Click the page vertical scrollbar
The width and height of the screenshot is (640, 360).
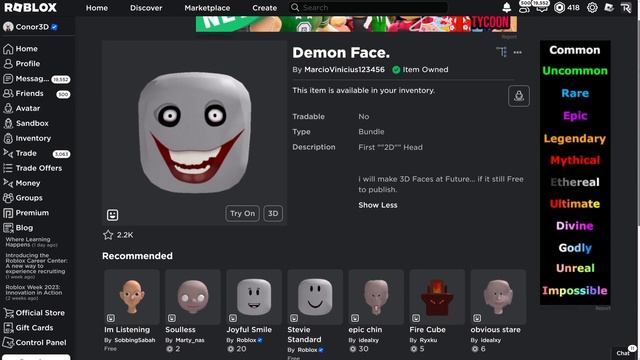pyautogui.click(x=638, y=122)
